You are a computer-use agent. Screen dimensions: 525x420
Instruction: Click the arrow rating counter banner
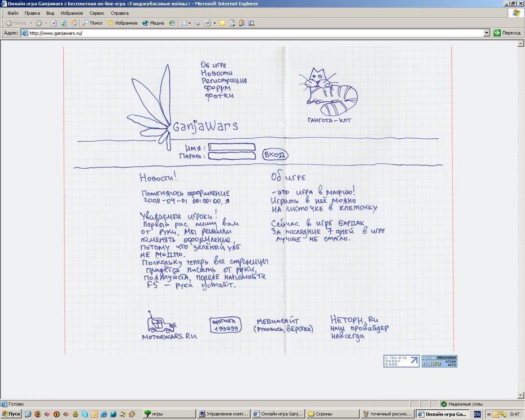click(x=401, y=361)
